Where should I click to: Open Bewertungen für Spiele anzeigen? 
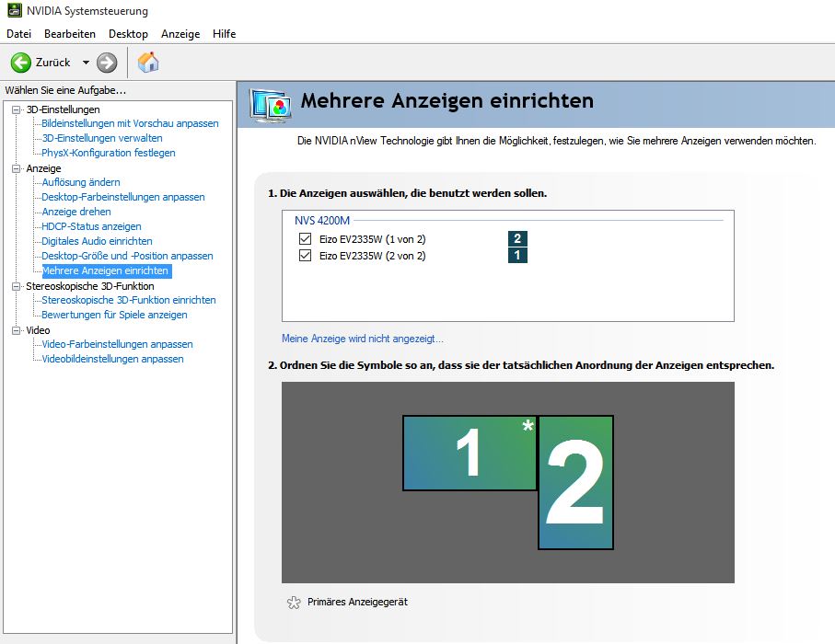pyautogui.click(x=114, y=315)
